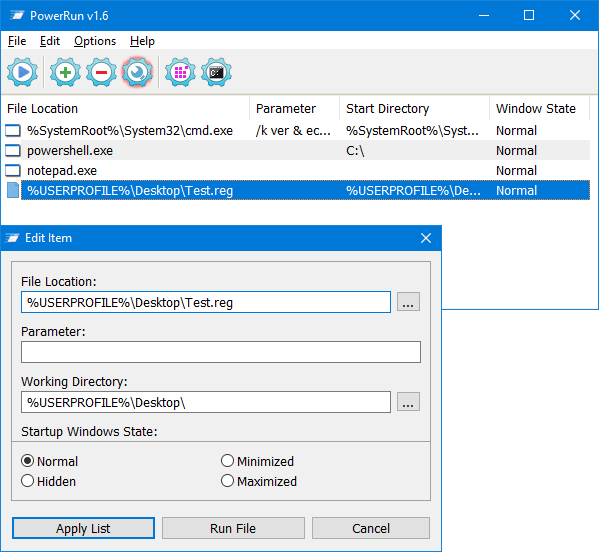Sort by Parameter column header
This screenshot has width=599, height=552.
coord(295,108)
